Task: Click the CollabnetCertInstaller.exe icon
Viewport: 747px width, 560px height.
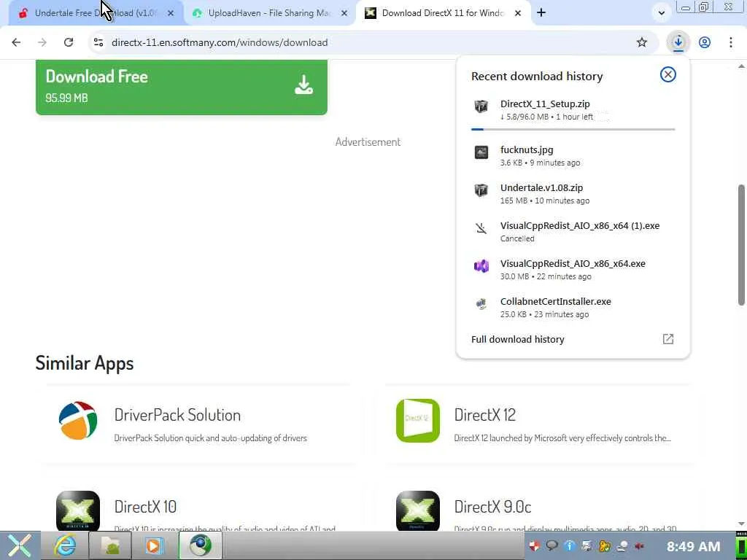Action: pos(481,304)
